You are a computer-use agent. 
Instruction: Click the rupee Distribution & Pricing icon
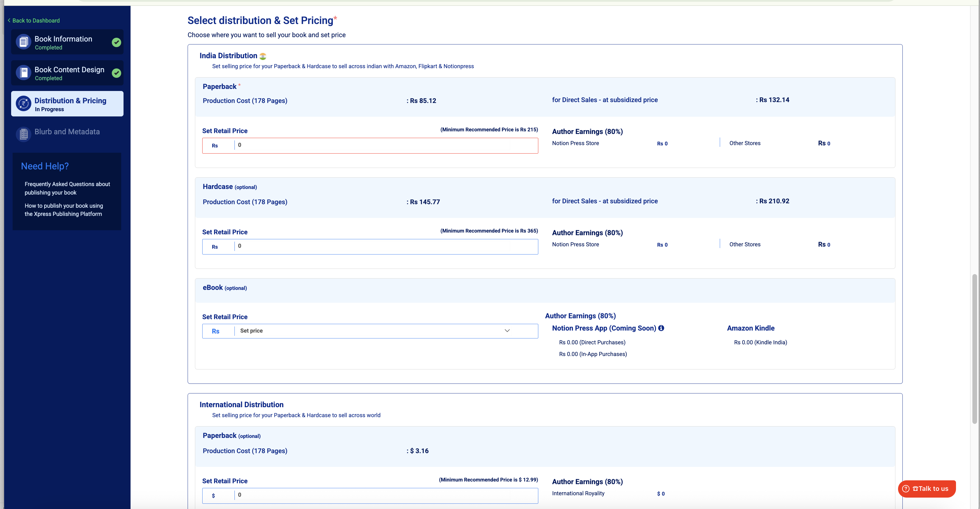tap(24, 104)
